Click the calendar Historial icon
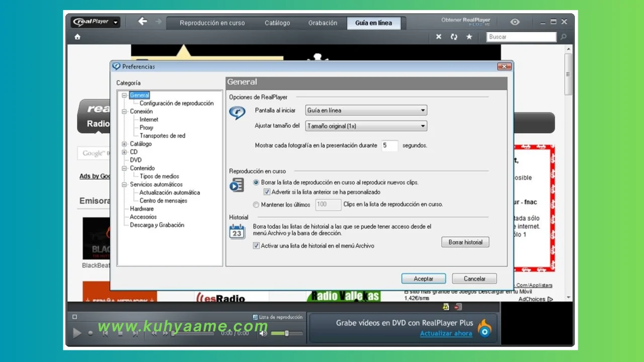 pos(237,232)
